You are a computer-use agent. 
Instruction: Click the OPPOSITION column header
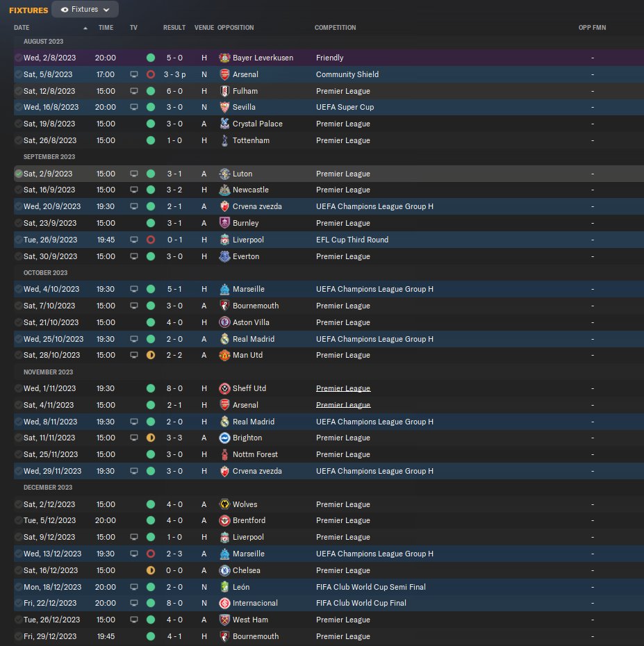pos(236,28)
